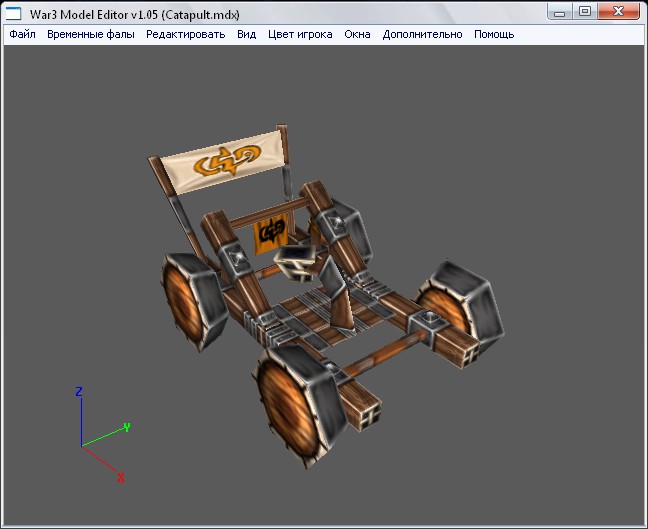This screenshot has width=648, height=529.
Task: Open the Вид menu
Action: [x=247, y=34]
